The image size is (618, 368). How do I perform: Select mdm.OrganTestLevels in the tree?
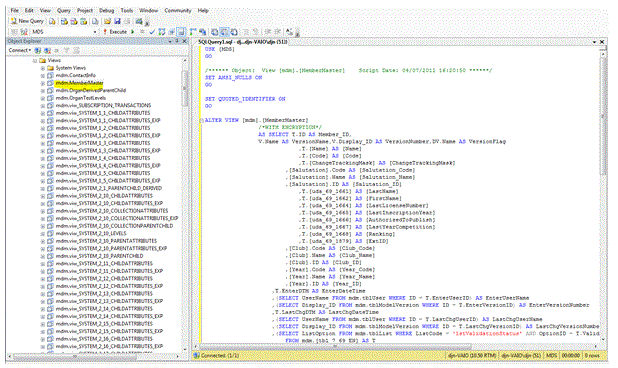81,98
